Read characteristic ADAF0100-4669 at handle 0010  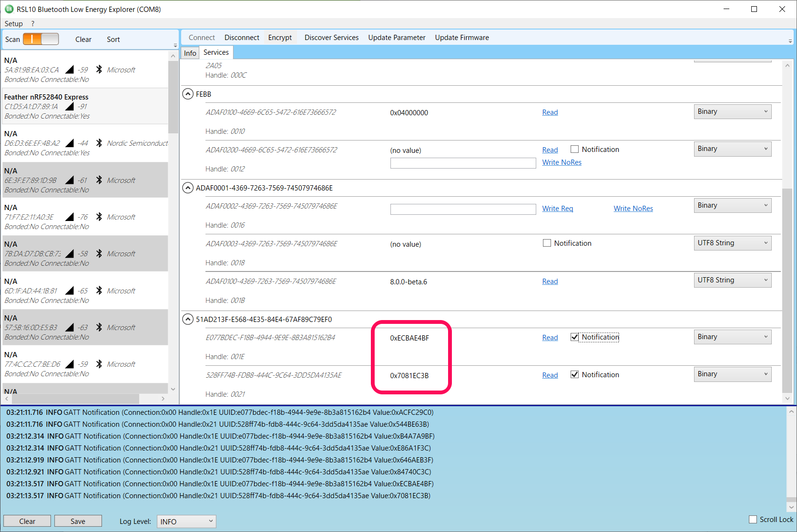pos(550,112)
